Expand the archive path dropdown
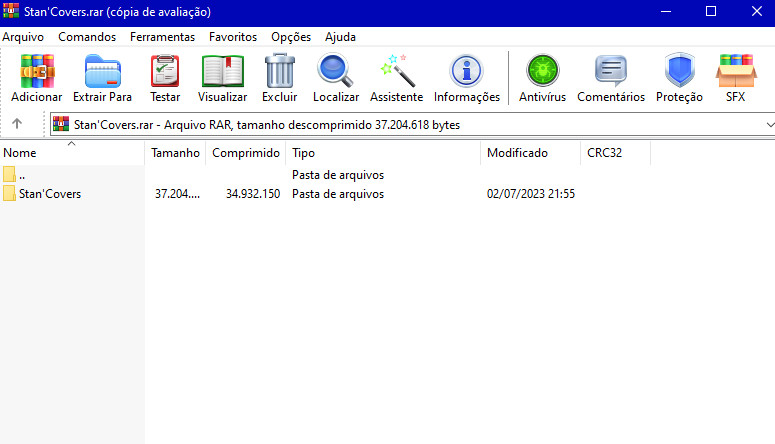 768,124
